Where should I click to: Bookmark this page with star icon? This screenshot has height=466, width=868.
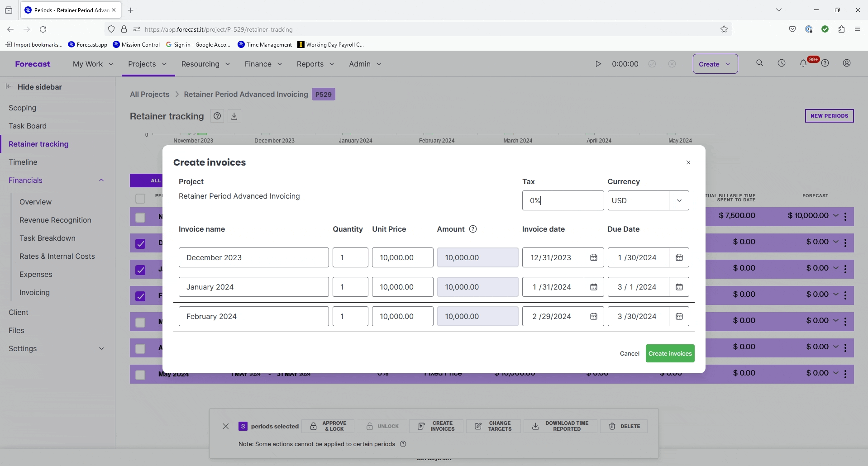[x=724, y=29]
